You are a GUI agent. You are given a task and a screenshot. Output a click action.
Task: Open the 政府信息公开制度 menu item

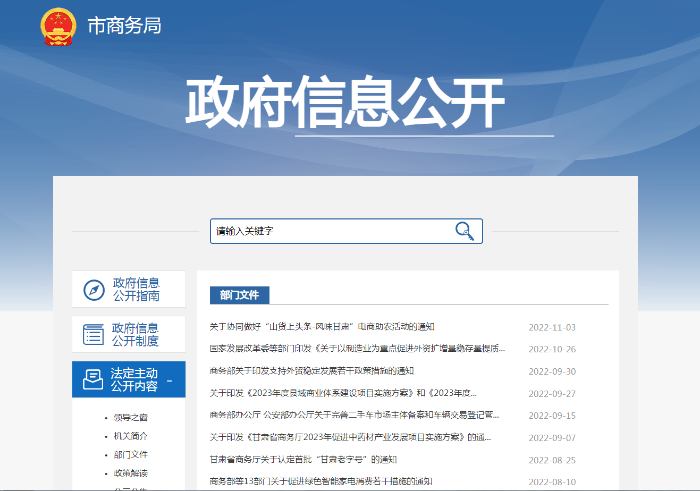tap(135, 334)
